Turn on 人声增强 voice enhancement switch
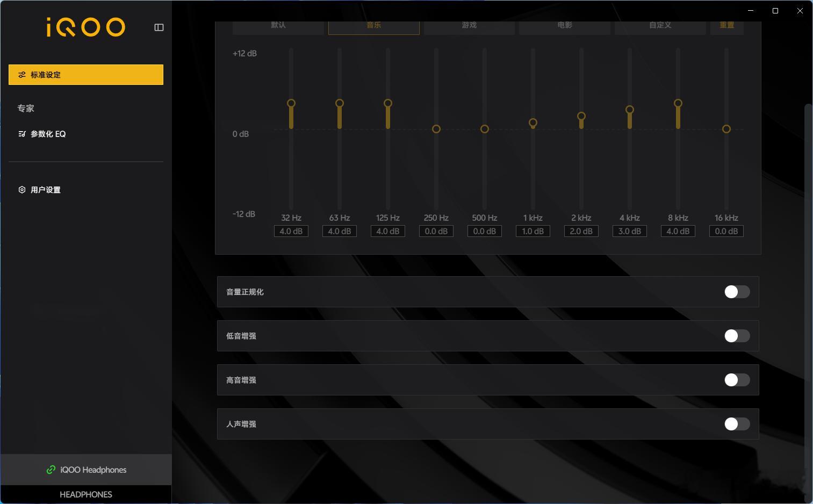 737,424
